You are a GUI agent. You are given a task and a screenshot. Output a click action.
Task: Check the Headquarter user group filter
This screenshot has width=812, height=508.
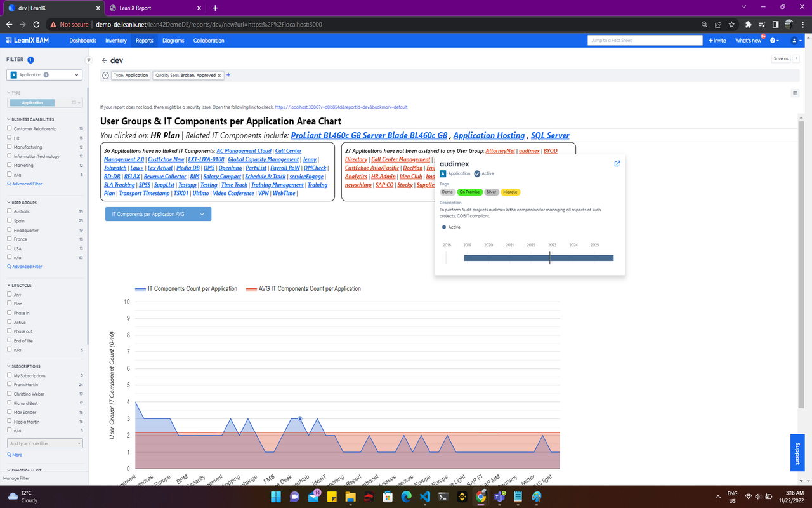(10, 230)
